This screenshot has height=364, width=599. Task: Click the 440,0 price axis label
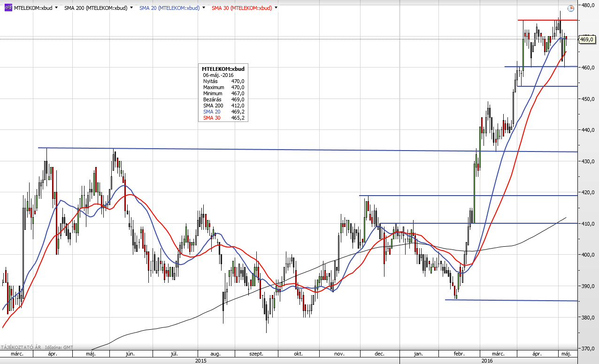pos(588,130)
